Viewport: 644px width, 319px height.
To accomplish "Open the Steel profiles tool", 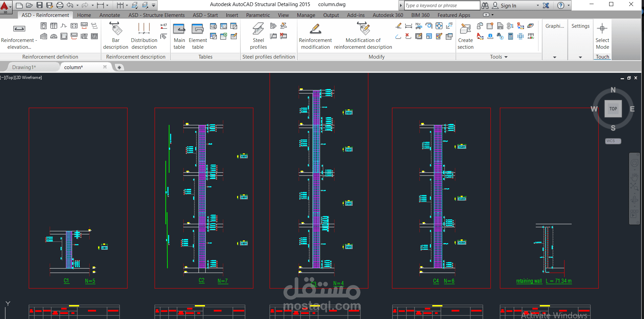I will coord(258,35).
